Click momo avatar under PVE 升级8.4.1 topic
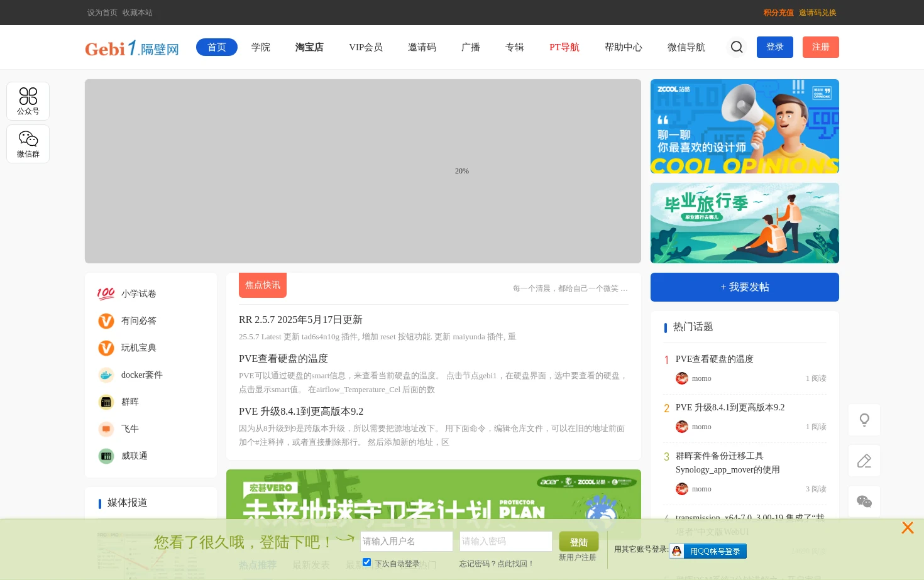Image resolution: width=924 pixels, height=580 pixels. (682, 427)
